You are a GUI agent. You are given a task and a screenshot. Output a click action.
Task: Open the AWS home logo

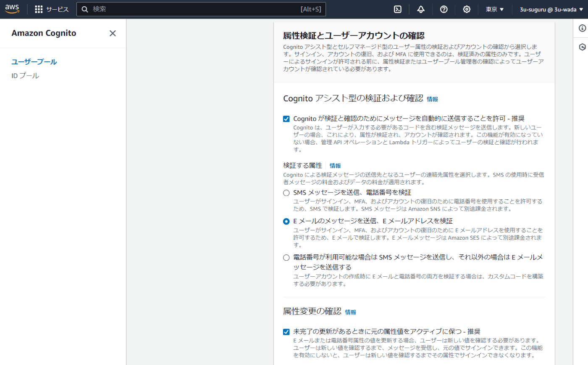click(x=13, y=9)
